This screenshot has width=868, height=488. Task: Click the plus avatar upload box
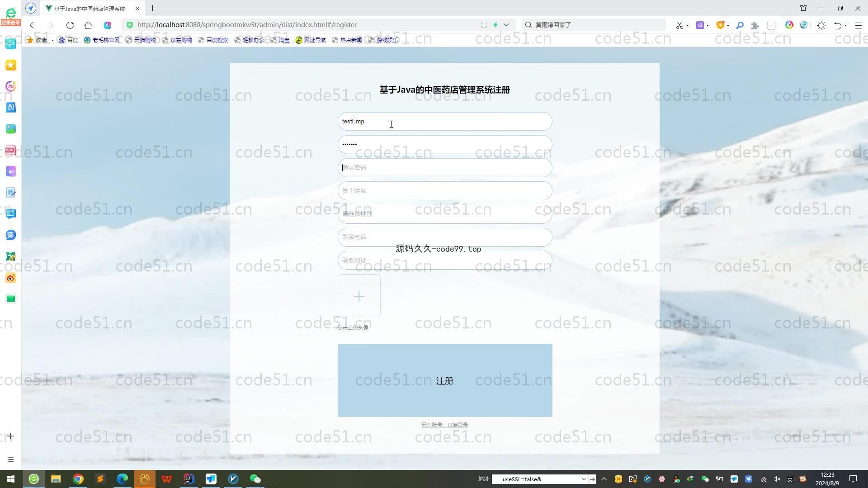pyautogui.click(x=359, y=296)
